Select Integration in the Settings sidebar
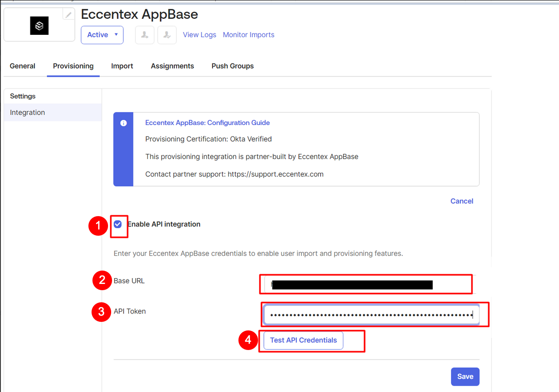This screenshot has width=559, height=392. pyautogui.click(x=53, y=113)
